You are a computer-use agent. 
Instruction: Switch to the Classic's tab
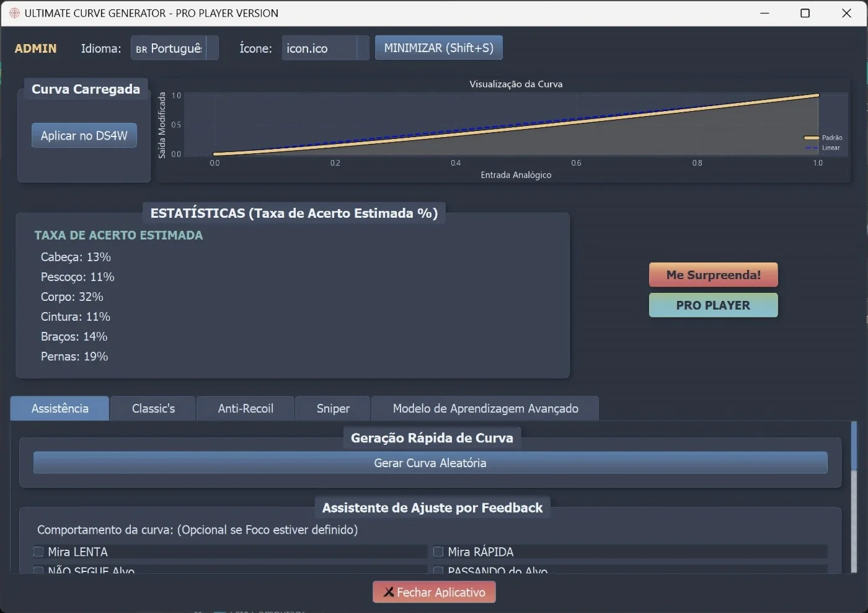click(153, 408)
